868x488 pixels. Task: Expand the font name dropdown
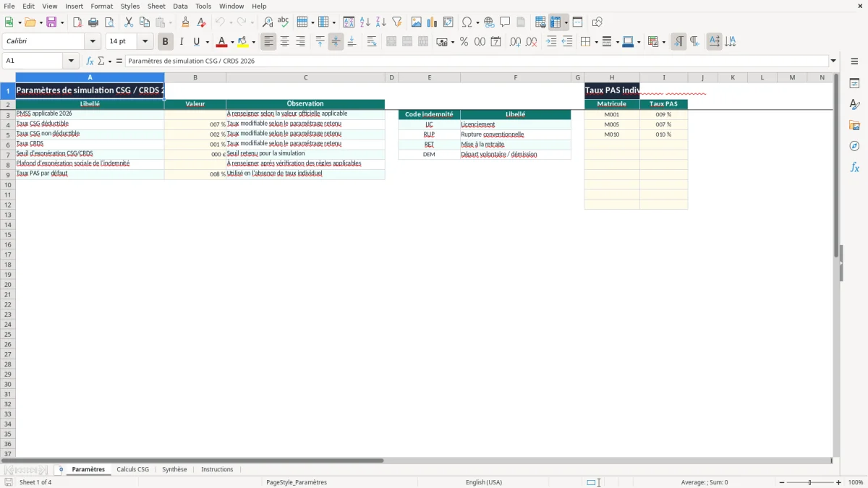[x=93, y=42]
